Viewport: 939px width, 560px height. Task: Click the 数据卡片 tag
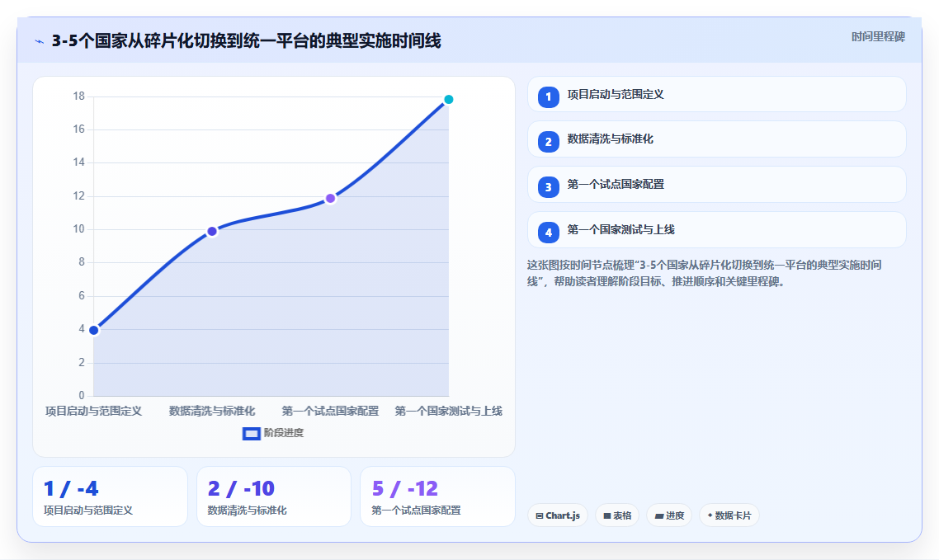pyautogui.click(x=729, y=515)
